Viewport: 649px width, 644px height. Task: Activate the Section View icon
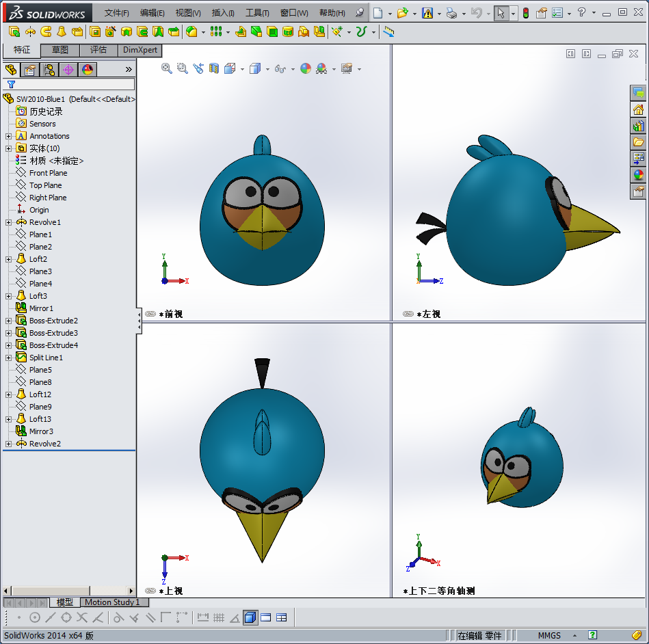click(x=214, y=68)
